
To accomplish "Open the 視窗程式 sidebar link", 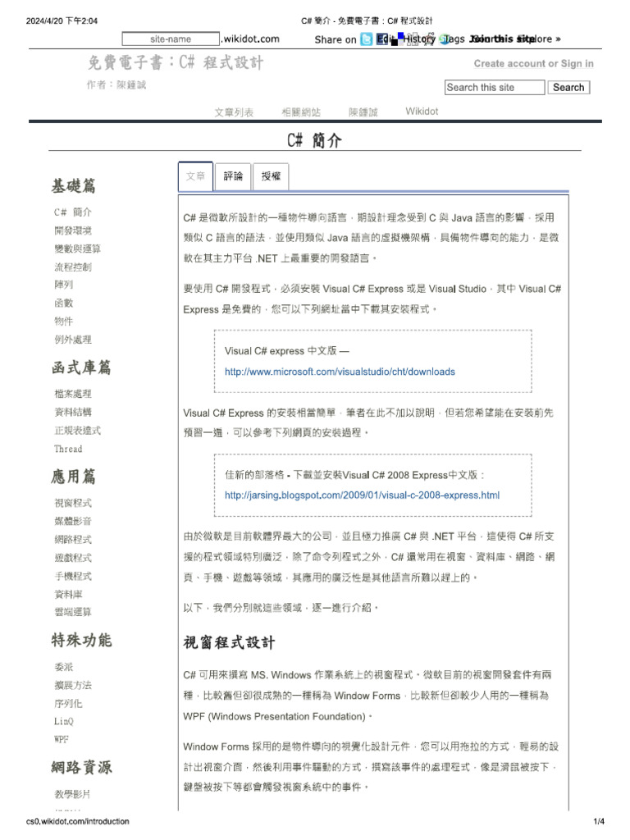I will point(73,503).
